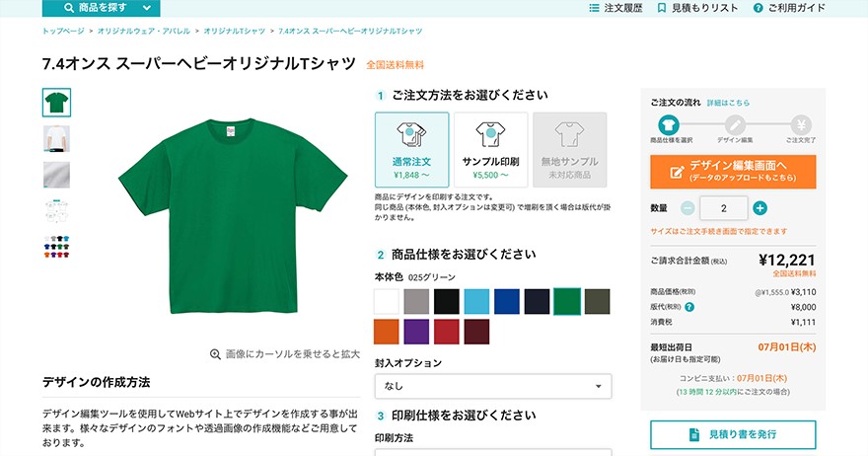Open the 封入オプション なし dropdown
Screen dimensions: 868x456
(x=493, y=386)
